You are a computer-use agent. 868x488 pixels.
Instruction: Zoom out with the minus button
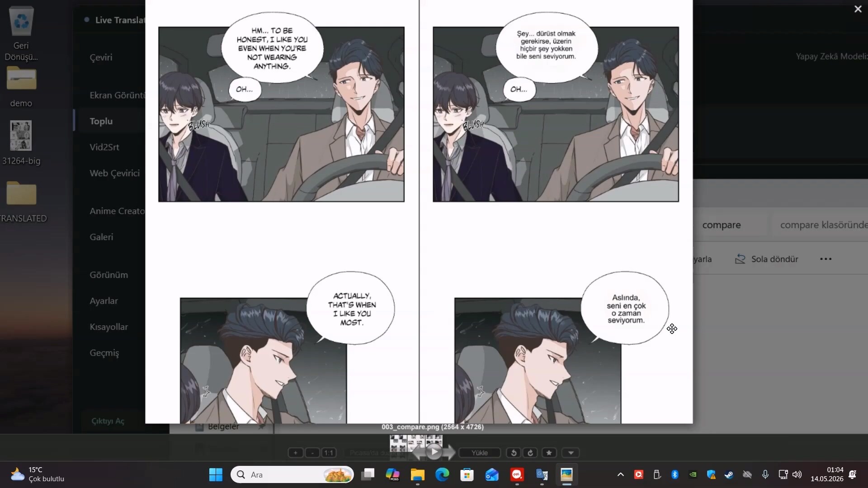[312, 453]
